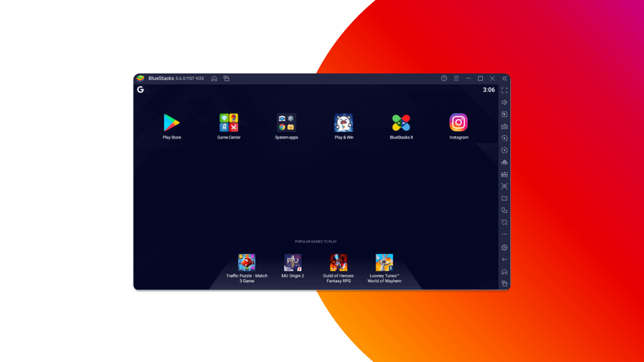Click the BlueStacks version number text
The width and height of the screenshot is (644, 362).
(x=190, y=78)
